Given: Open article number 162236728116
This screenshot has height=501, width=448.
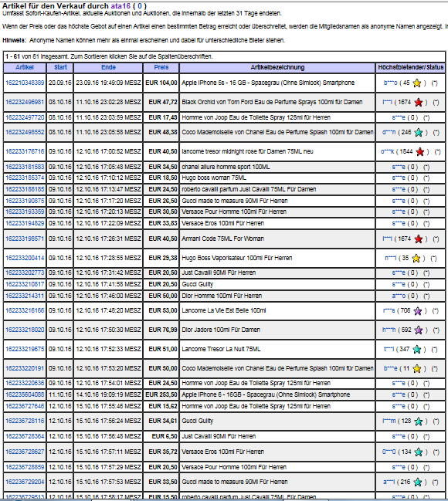Looking at the screenshot, I should pos(25,421).
